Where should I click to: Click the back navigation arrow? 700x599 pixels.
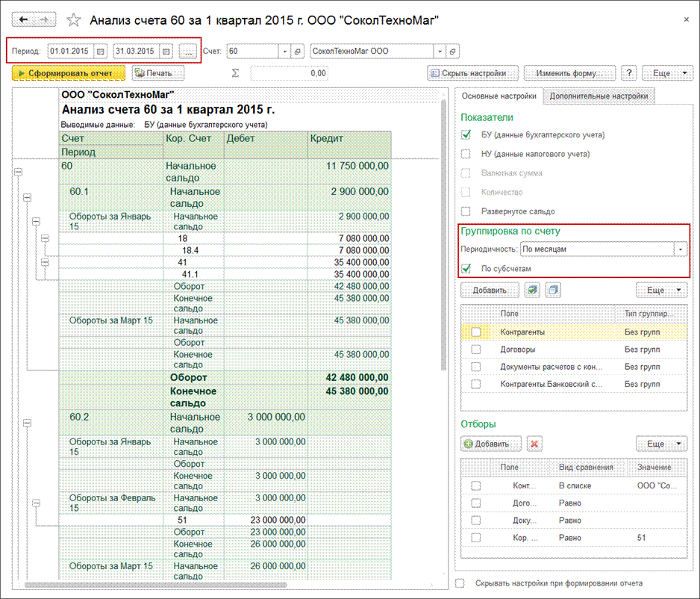click(x=23, y=19)
